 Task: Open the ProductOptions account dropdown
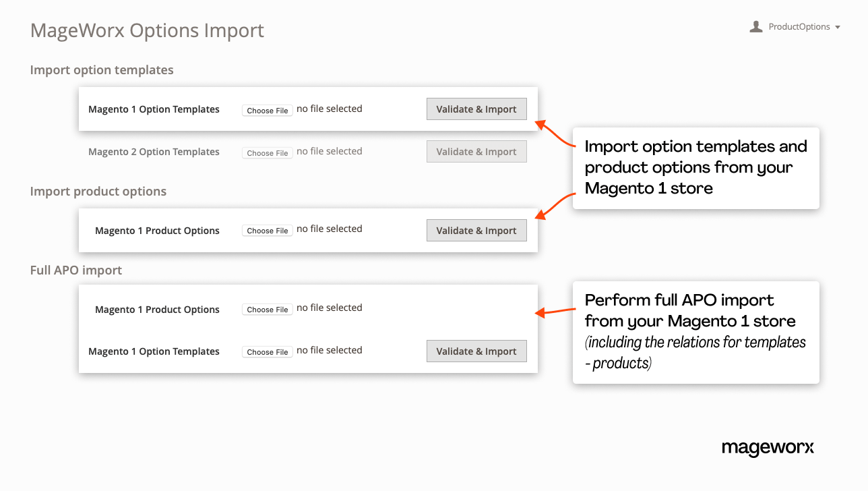[x=838, y=26]
